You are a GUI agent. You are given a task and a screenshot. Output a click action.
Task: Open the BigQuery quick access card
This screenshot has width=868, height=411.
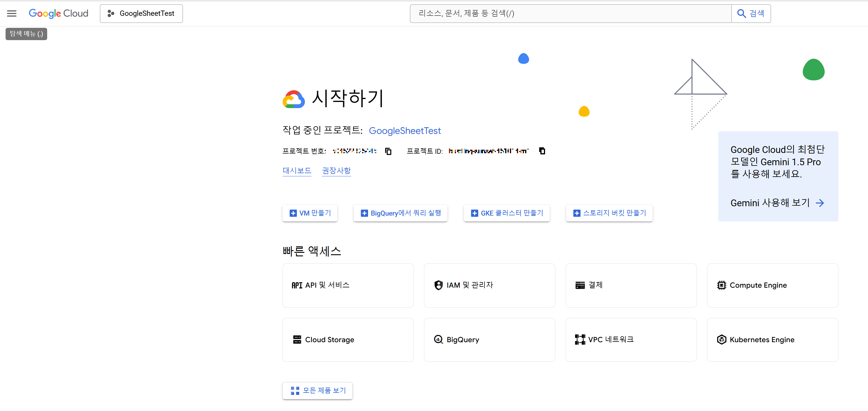click(489, 340)
